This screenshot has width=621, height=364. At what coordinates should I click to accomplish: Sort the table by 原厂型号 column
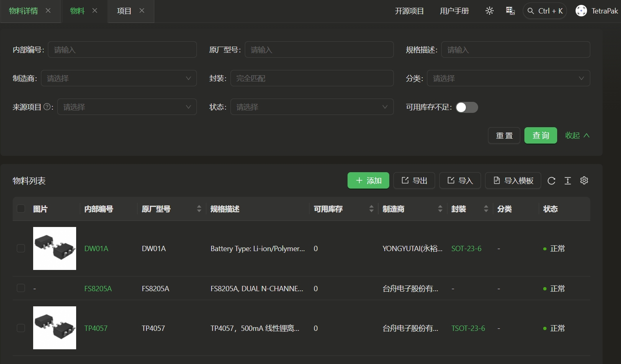pyautogui.click(x=199, y=209)
